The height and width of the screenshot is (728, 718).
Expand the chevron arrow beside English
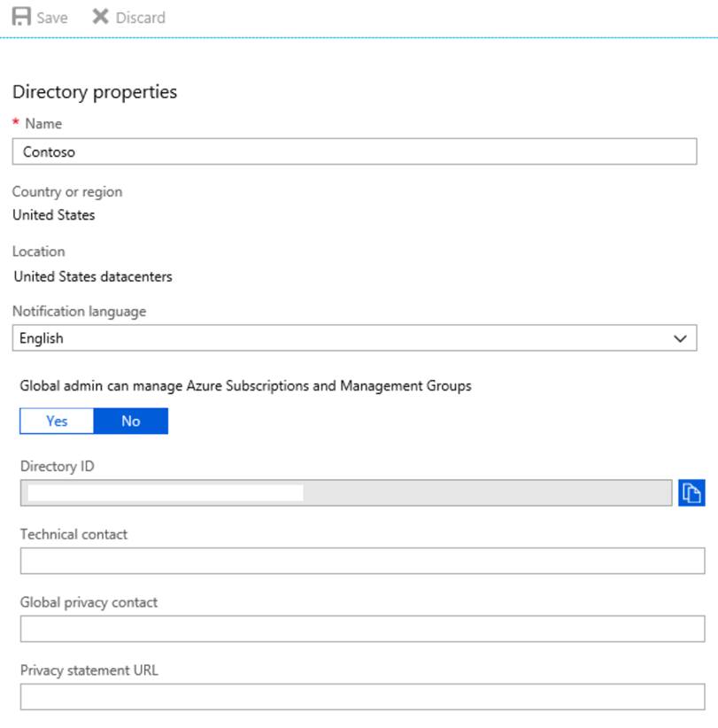[680, 338]
